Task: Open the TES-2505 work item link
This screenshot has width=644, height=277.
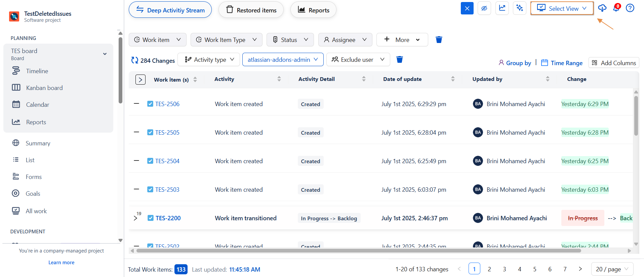Action: [x=167, y=133]
